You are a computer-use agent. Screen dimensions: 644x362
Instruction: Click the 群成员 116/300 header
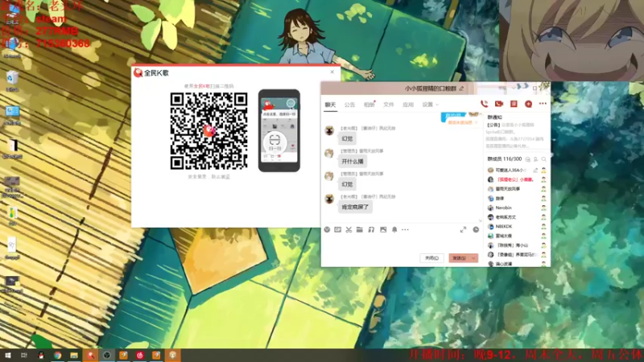[505, 159]
